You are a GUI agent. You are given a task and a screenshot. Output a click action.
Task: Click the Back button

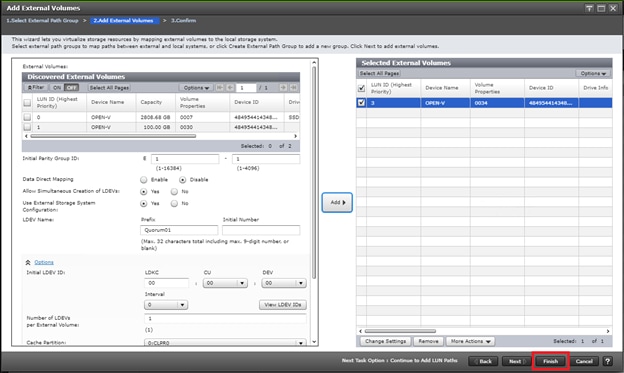(484, 361)
